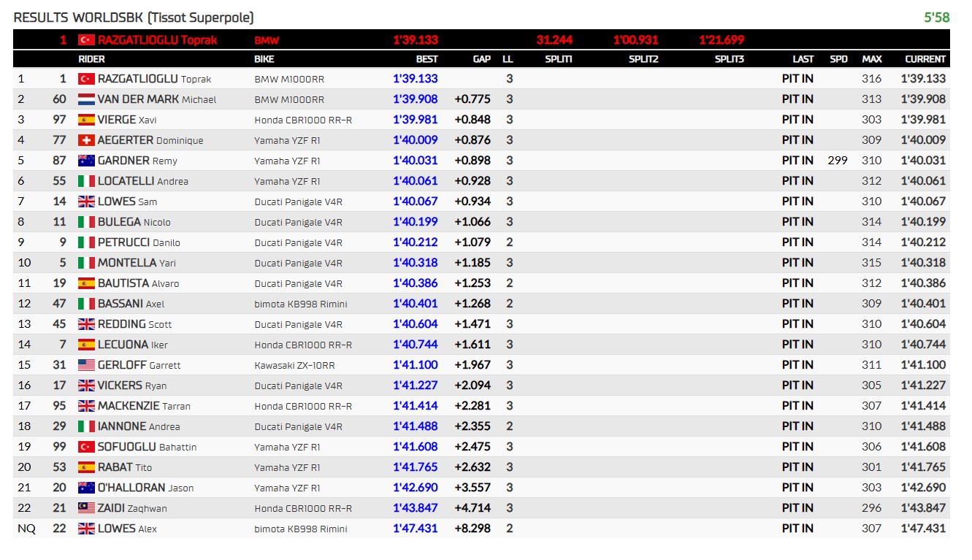Screen dimensions: 972x560
Task: Click bimota KB998 Rimini in BASSANI row
Action: [x=301, y=304]
